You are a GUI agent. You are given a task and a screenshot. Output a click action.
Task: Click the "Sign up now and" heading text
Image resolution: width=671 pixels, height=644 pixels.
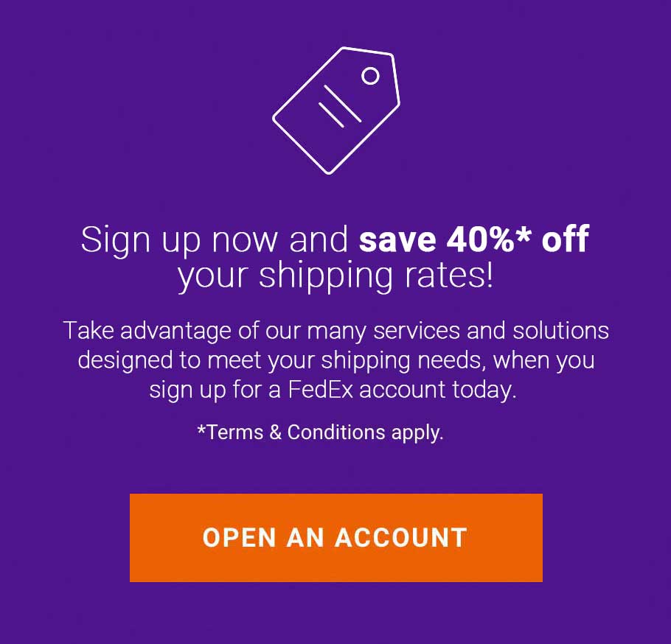pyautogui.click(x=215, y=240)
